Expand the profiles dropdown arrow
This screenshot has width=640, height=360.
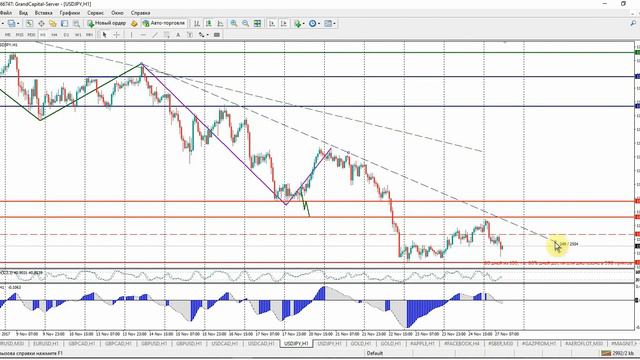coord(18,24)
